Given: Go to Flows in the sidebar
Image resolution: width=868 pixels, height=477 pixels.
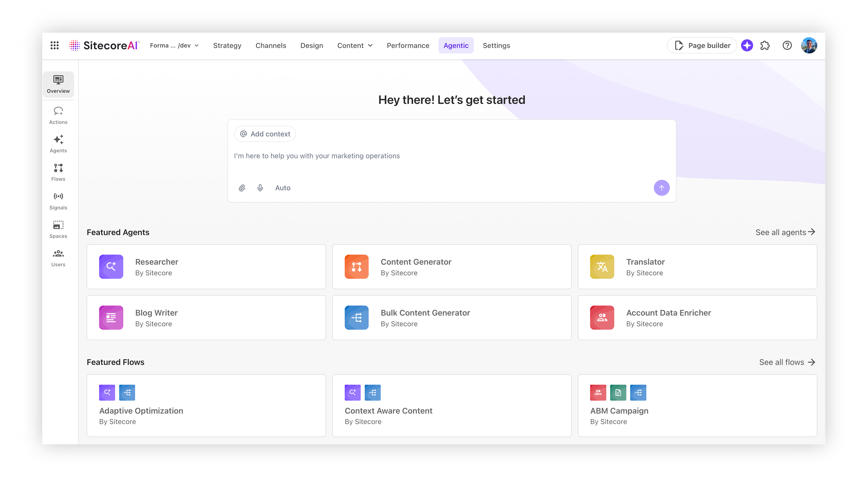Looking at the screenshot, I should (58, 172).
